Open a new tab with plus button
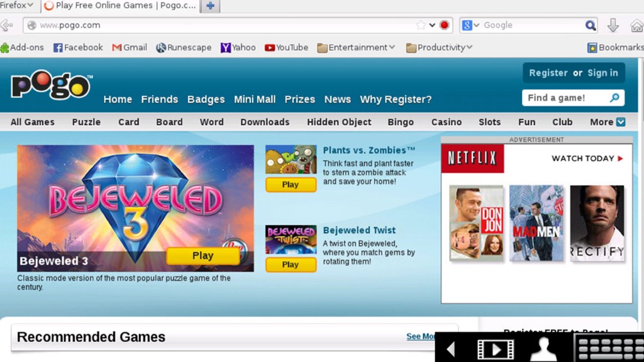This screenshot has height=362, width=644. [210, 6]
